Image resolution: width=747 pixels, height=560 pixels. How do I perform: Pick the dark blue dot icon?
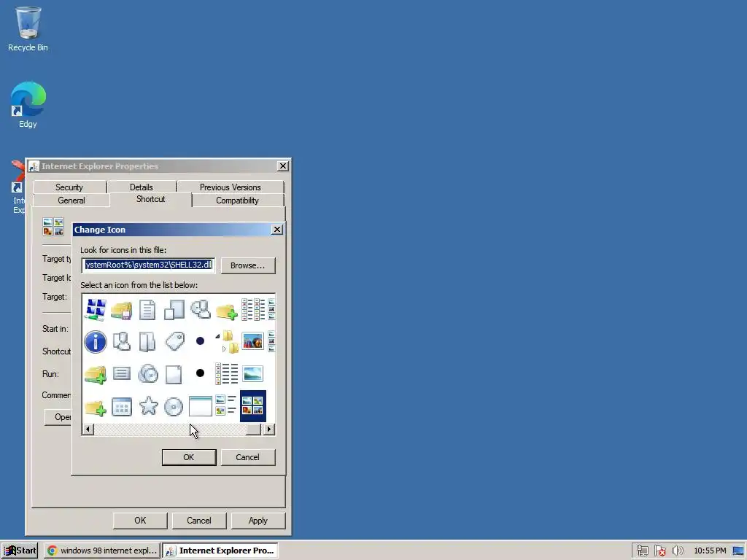[200, 341]
